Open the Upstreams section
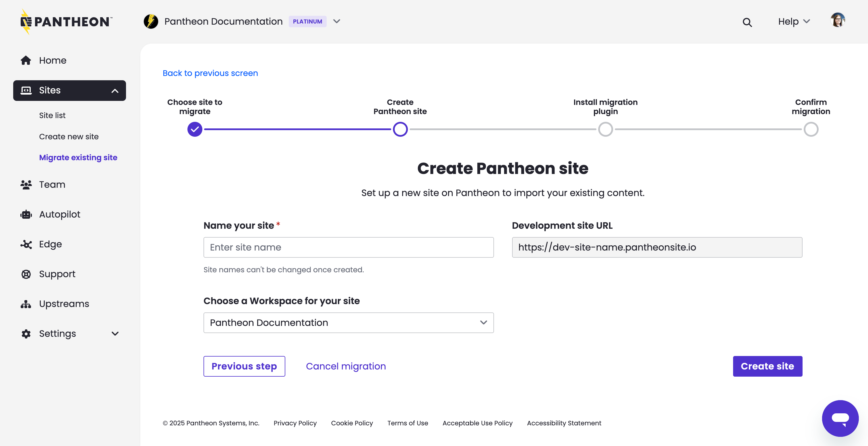This screenshot has height=446, width=868. coord(64,304)
